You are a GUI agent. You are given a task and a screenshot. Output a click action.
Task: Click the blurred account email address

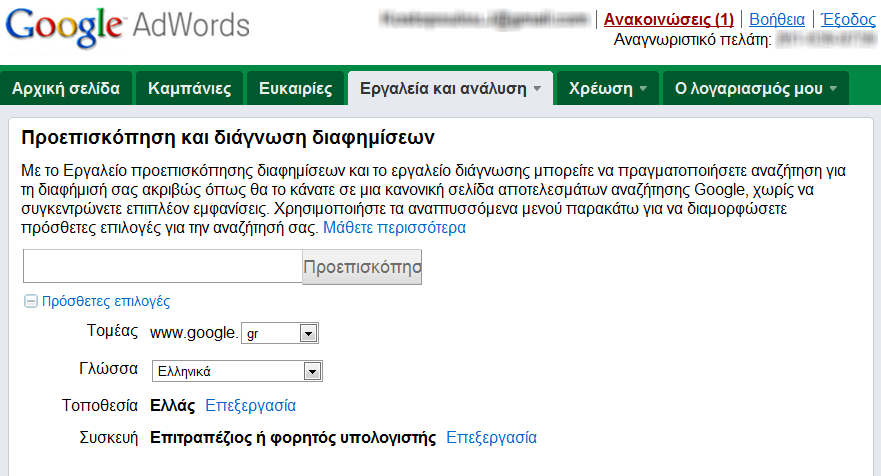pos(484,19)
